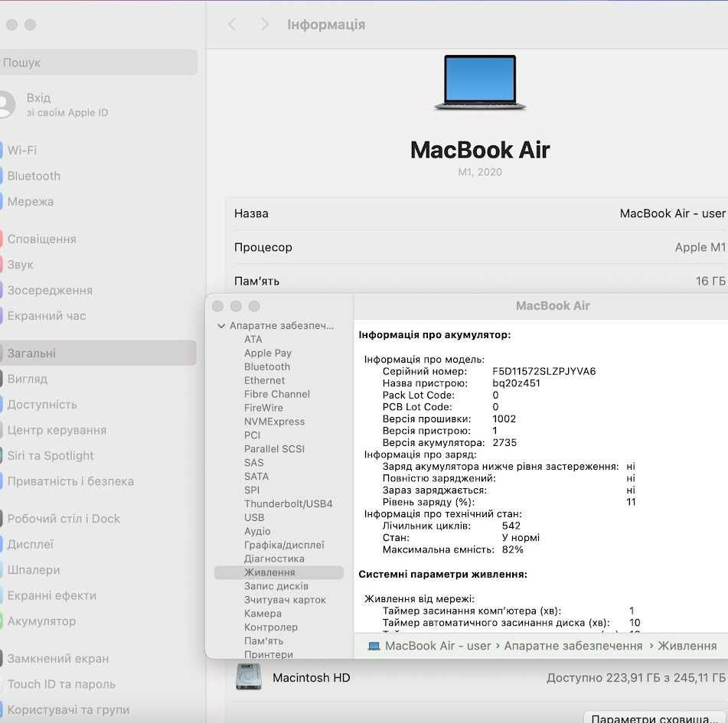Select Мережа in the sidebar
The height and width of the screenshot is (723, 728).
(31, 201)
